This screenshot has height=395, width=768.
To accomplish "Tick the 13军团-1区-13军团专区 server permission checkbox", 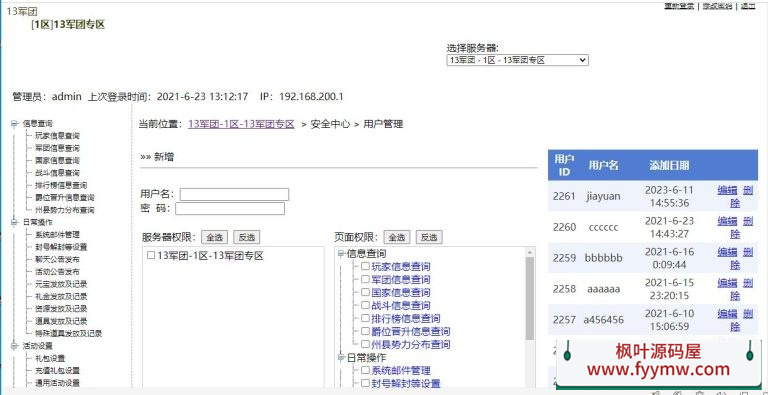I will pyautogui.click(x=151, y=256).
